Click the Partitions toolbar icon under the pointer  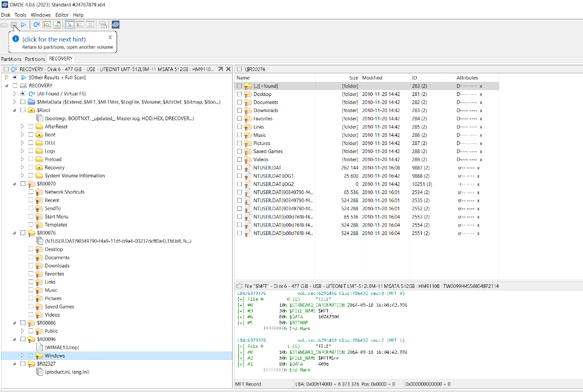(14, 25)
